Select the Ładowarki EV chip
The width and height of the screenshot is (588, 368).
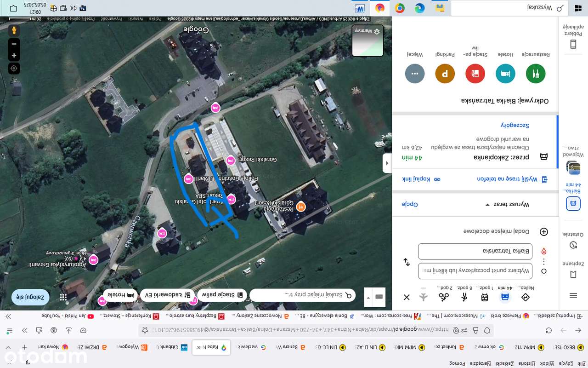click(168, 295)
